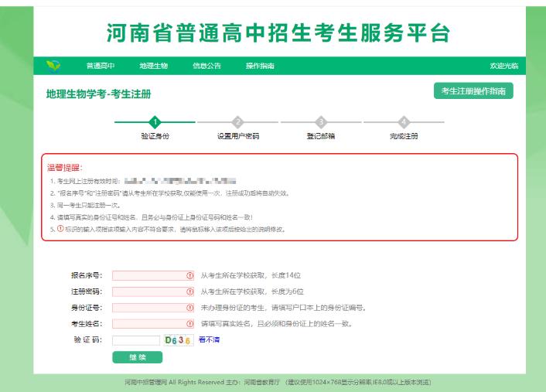Click warning icon in 注册密码 field
Viewport: 546px width, 392px height.
click(x=189, y=291)
